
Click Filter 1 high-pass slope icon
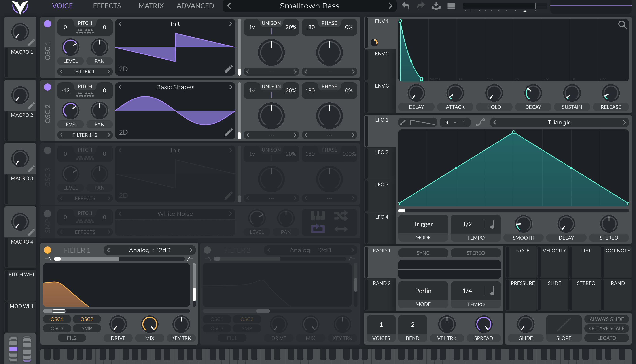[190, 259]
